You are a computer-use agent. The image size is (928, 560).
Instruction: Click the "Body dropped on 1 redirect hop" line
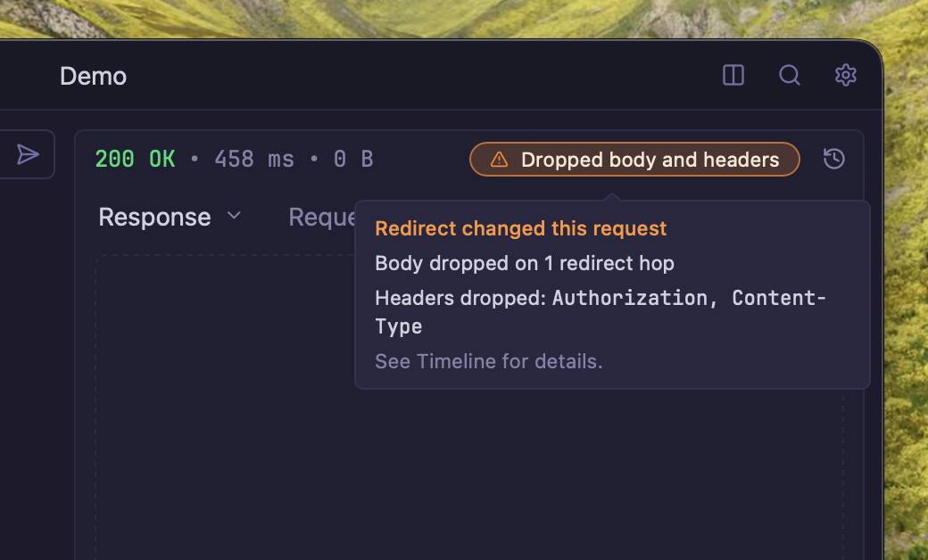point(525,263)
